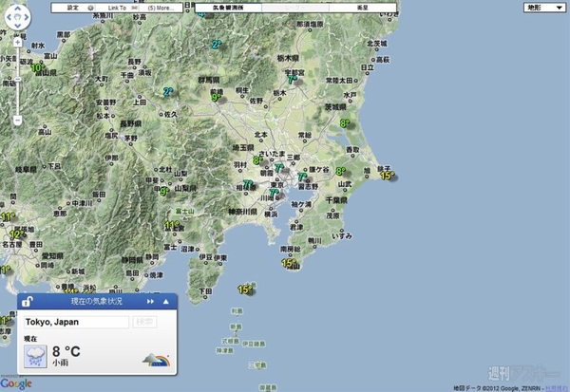Focus the Tokyo, Japan location field
The height and width of the screenshot is (392, 570).
[76, 322]
